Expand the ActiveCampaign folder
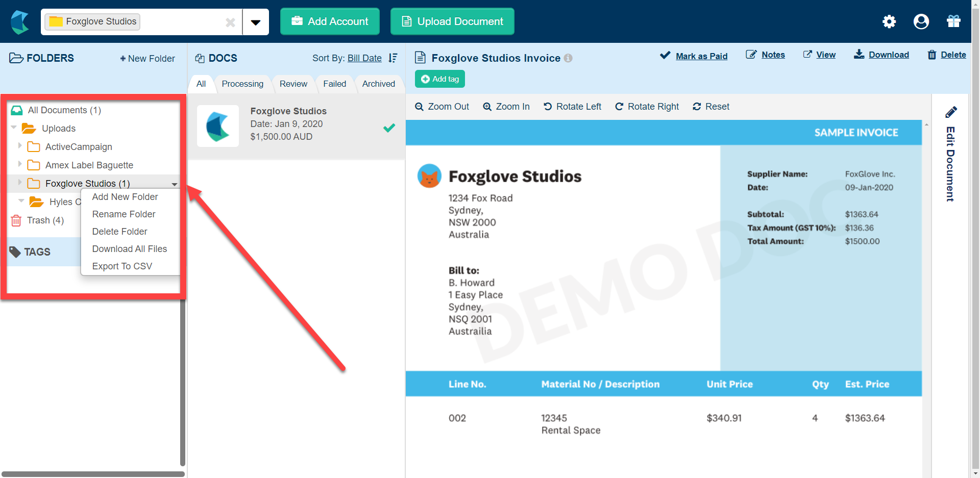The width and height of the screenshot is (980, 478). click(20, 146)
